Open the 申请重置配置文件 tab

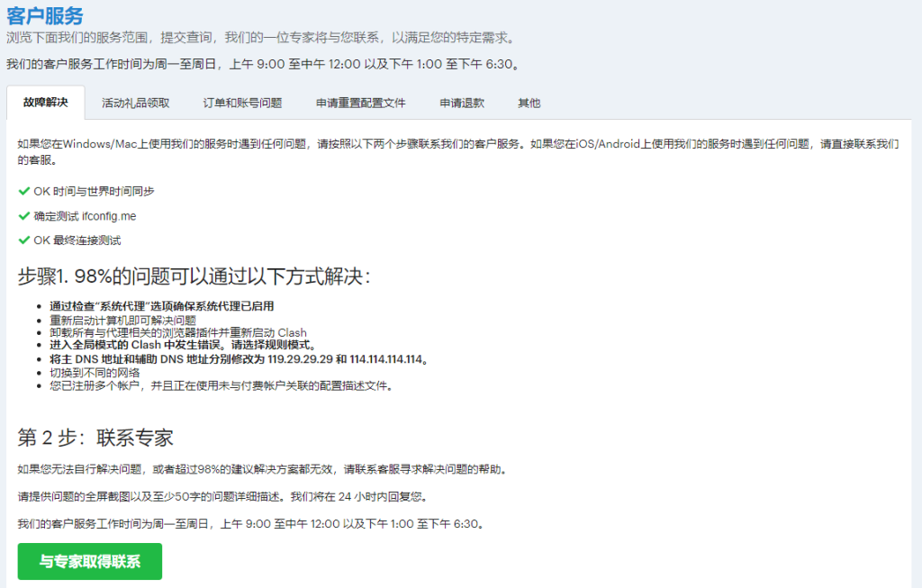[360, 103]
